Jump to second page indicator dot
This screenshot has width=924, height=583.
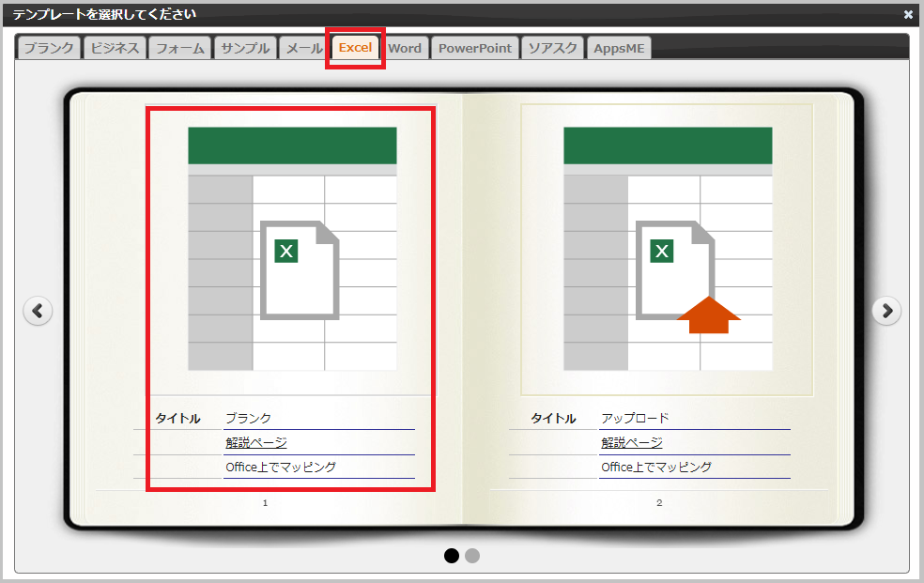pyautogui.click(x=472, y=556)
